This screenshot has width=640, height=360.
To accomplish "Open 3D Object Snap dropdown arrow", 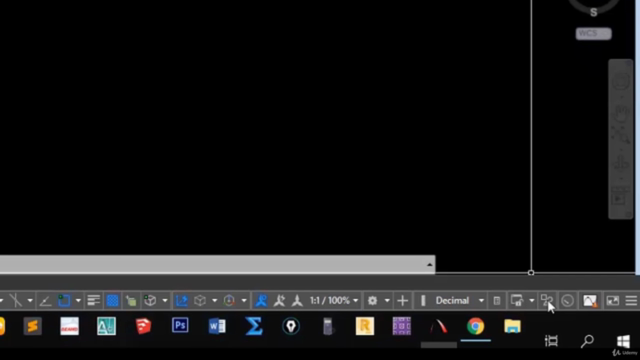I will pyautogui.click(x=165, y=301).
